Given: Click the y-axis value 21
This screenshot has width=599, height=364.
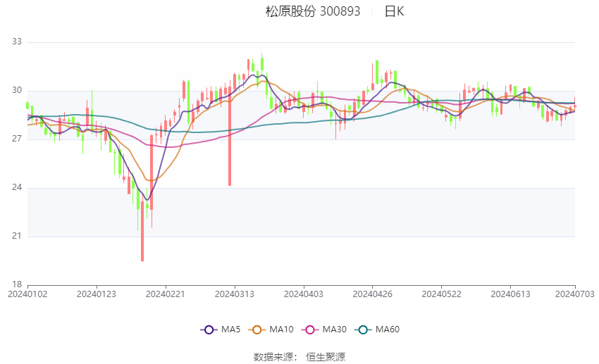Looking at the screenshot, I should 17,236.
